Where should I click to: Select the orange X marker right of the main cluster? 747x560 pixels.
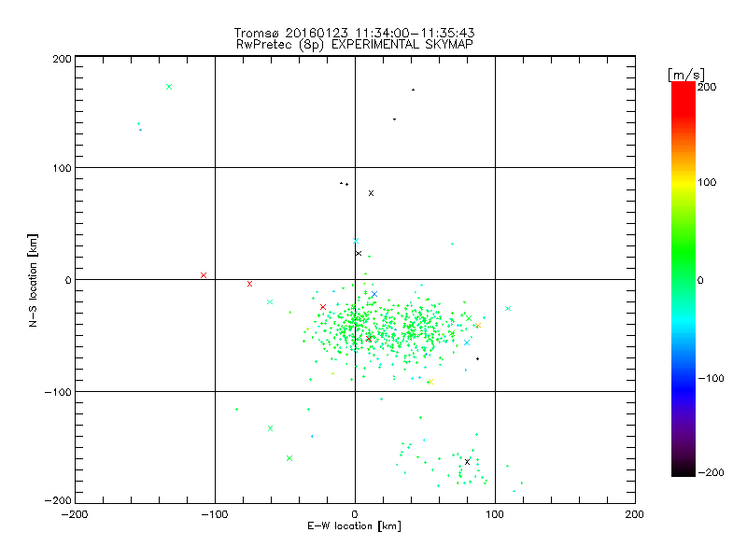478,326
